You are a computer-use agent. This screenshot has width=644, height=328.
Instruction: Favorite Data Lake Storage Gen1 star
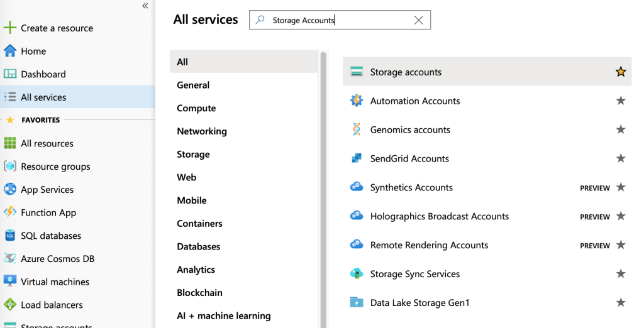[621, 302]
